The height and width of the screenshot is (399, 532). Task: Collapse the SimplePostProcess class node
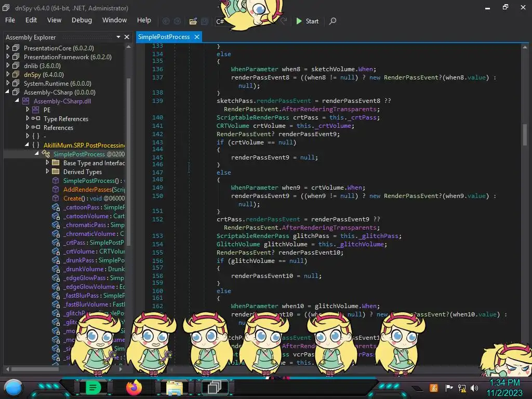pyautogui.click(x=37, y=154)
